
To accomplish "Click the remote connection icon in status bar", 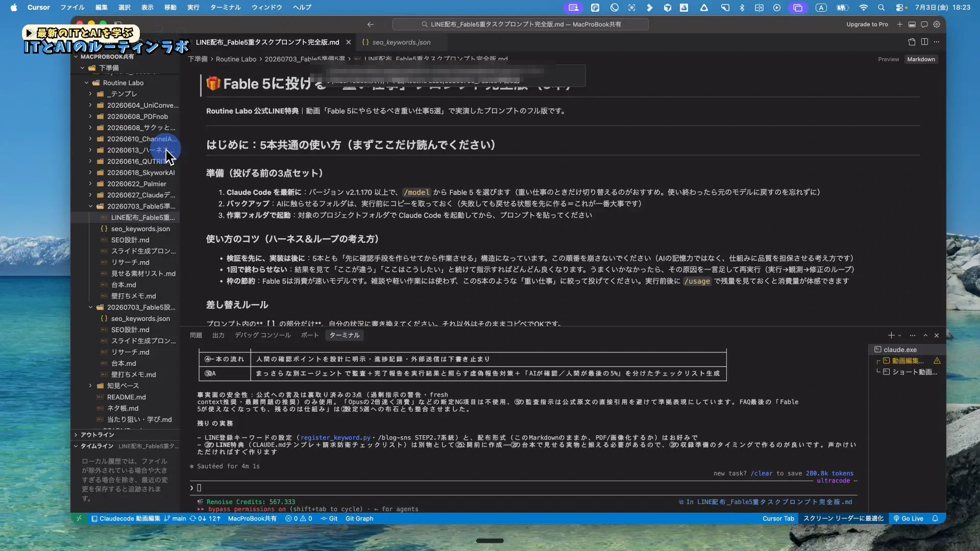I will [79, 518].
